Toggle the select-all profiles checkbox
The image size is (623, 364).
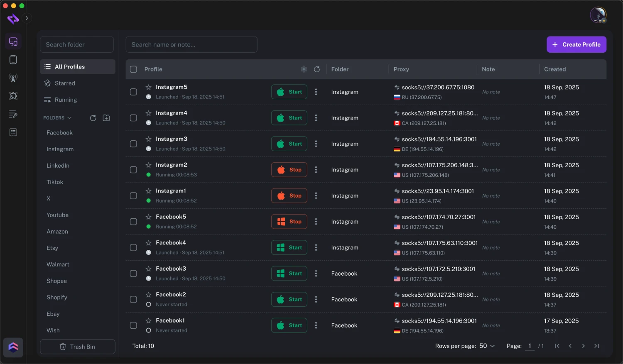[x=133, y=69]
